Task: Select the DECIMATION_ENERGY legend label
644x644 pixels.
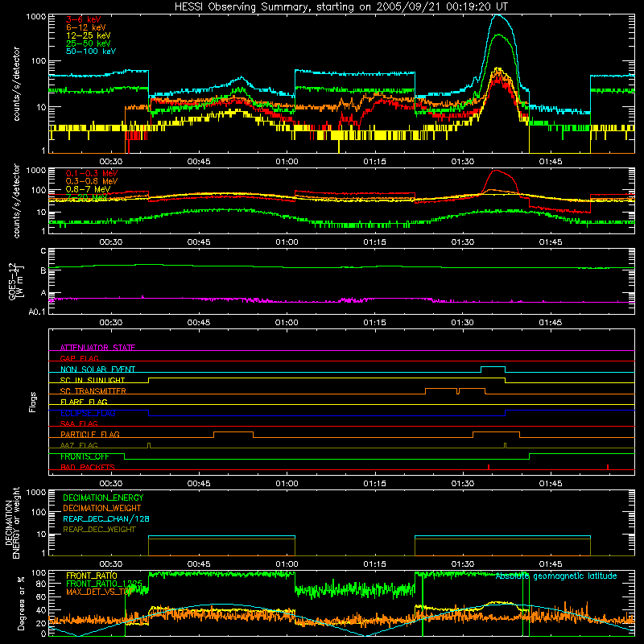Action: [103, 497]
